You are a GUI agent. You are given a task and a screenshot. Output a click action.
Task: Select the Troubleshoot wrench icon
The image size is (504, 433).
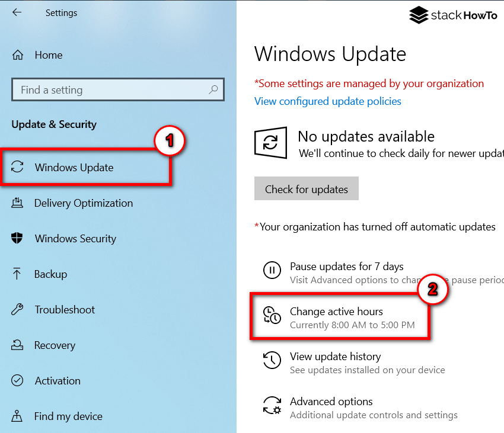click(x=18, y=310)
